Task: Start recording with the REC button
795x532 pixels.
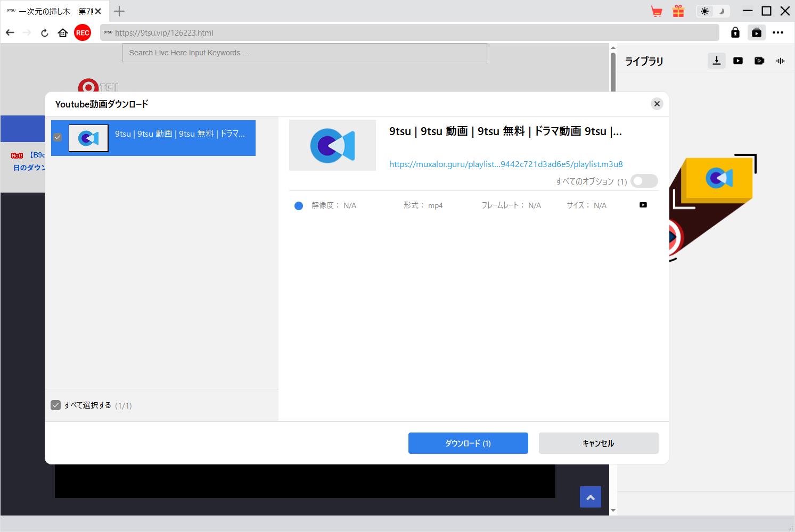Action: (83, 33)
